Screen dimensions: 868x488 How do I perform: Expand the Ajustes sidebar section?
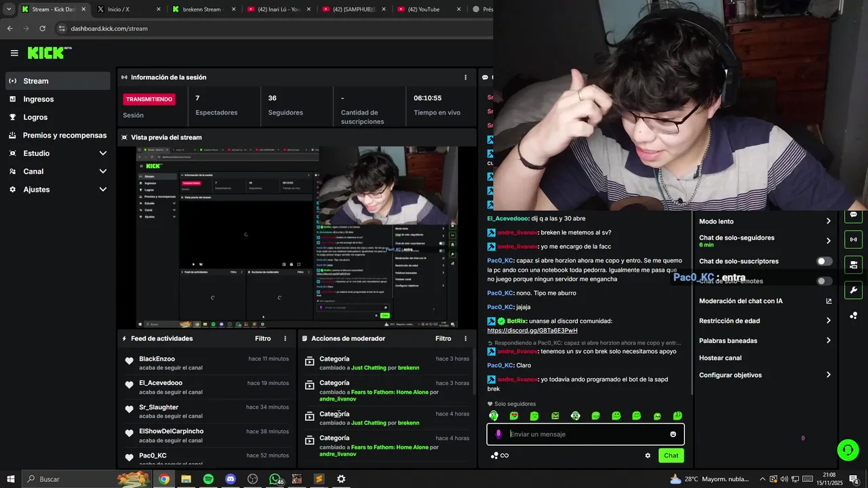click(x=56, y=190)
